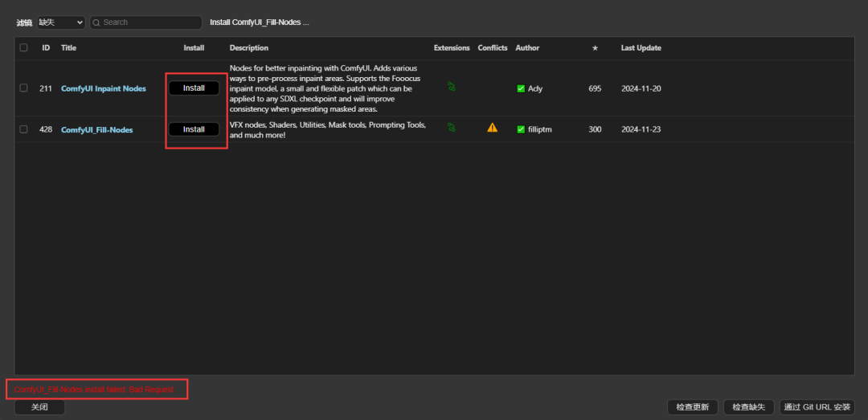
Task: Click the green verified check beside filliptm
Action: point(520,129)
